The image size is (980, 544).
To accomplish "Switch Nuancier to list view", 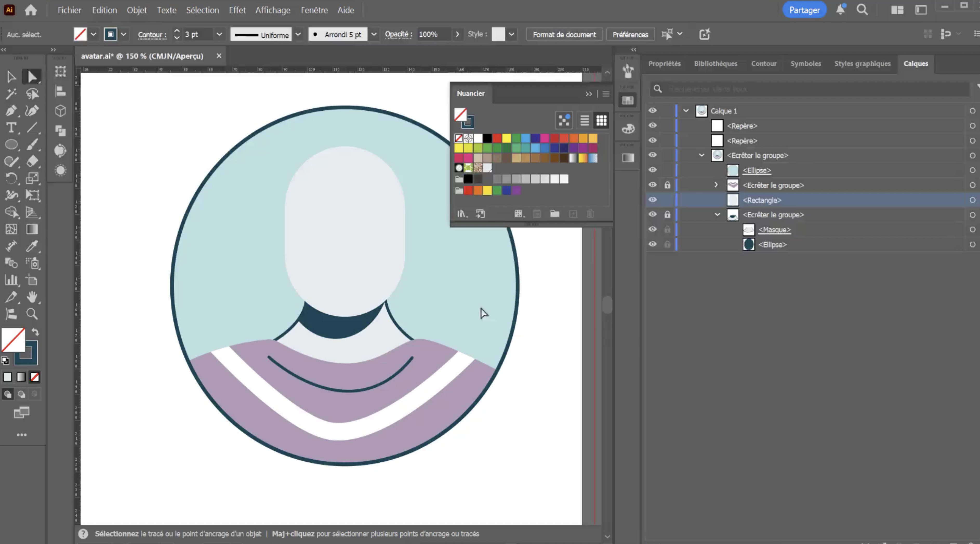I will (x=585, y=121).
